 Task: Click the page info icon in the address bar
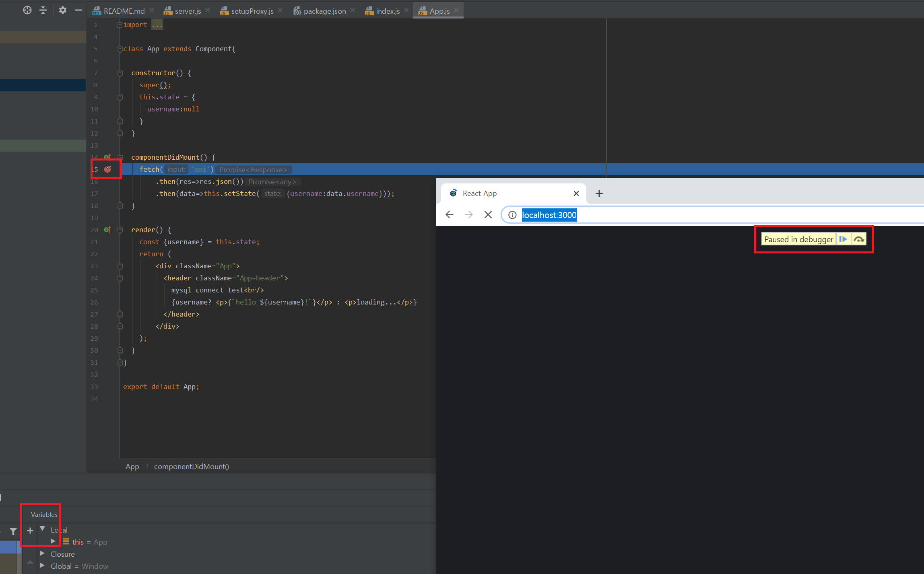[512, 215]
